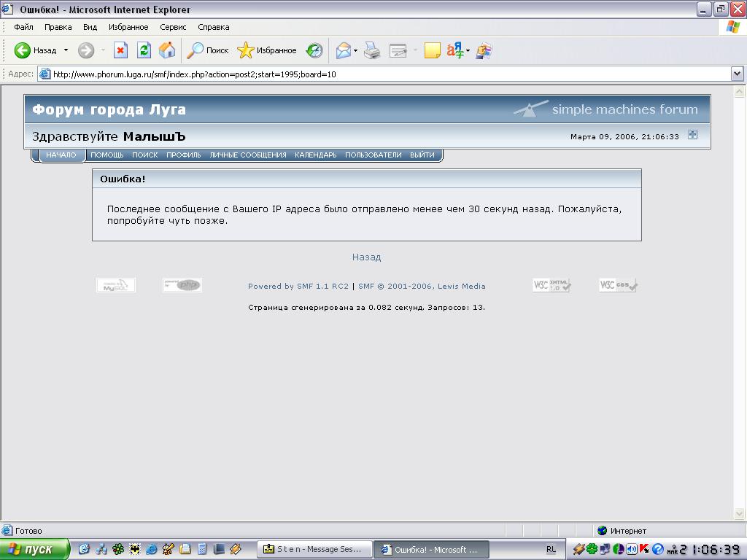
Task: Click the Stop loading toolbar icon
Action: pos(121,50)
